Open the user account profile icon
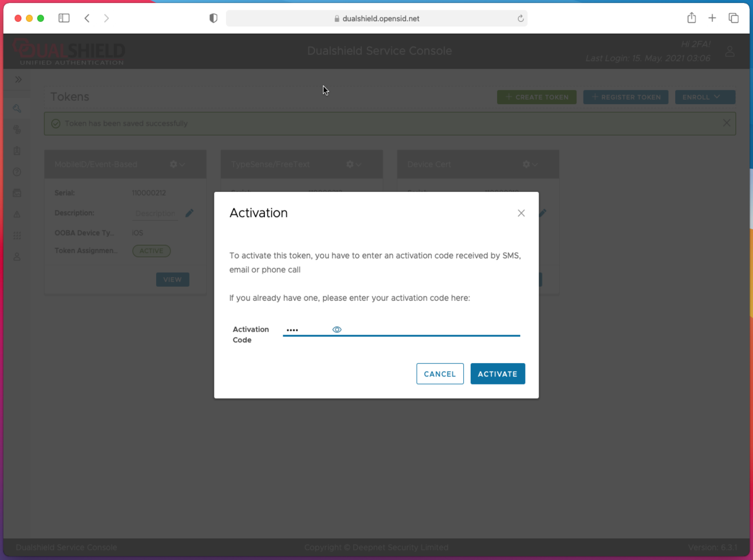 pyautogui.click(x=730, y=51)
